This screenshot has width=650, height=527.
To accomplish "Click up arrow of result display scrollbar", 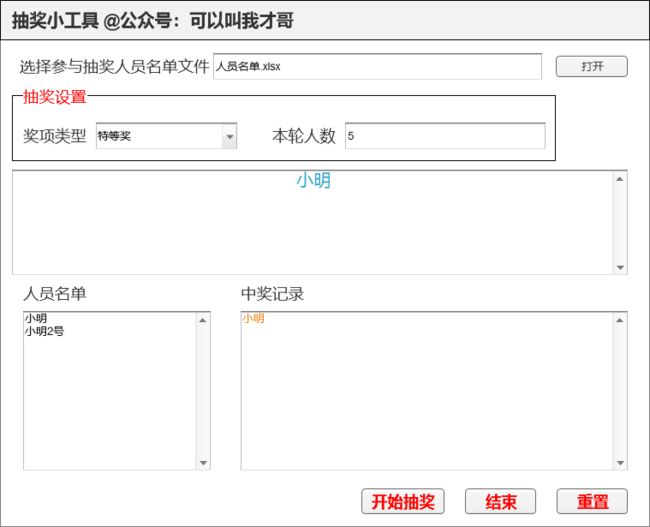I will tap(620, 179).
